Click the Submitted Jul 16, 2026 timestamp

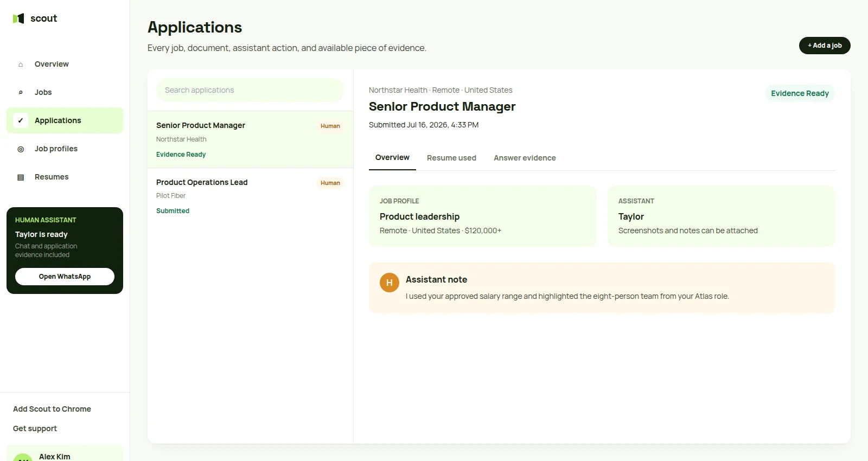(x=424, y=125)
